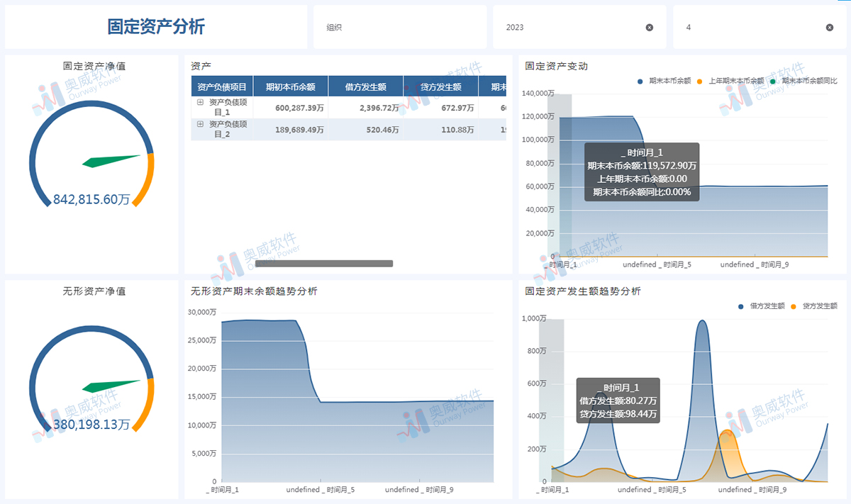Image resolution: width=851 pixels, height=504 pixels.
Task: Clear the filter value 4
Action: [829, 27]
